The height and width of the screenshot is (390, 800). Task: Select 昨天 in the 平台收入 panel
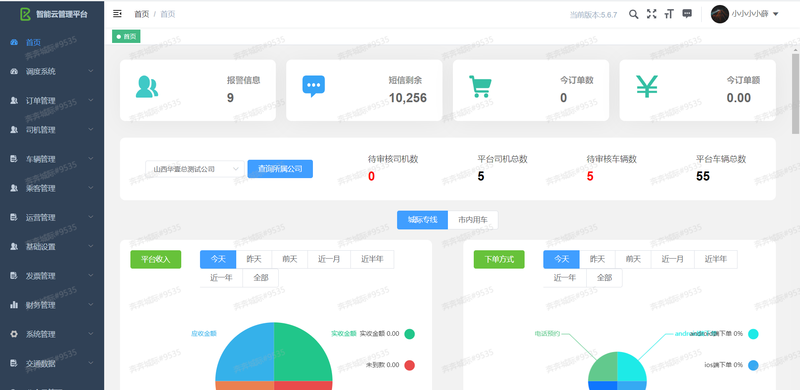point(254,259)
